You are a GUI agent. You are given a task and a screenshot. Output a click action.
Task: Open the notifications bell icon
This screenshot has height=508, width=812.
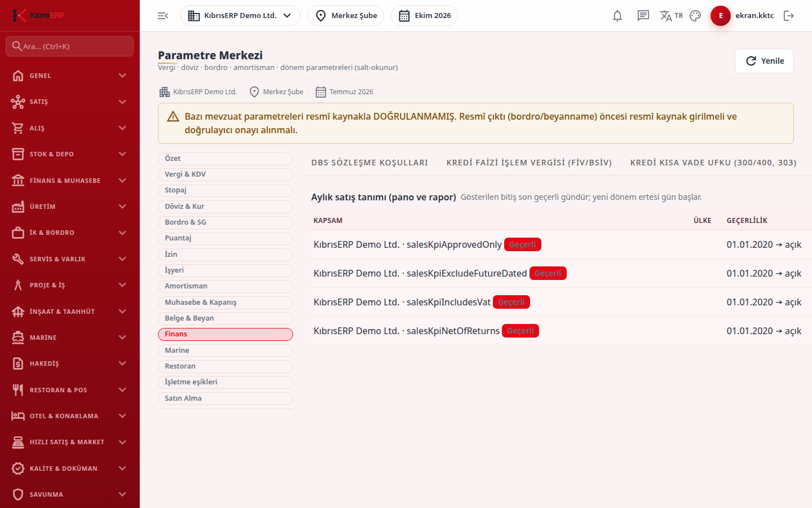pos(617,16)
